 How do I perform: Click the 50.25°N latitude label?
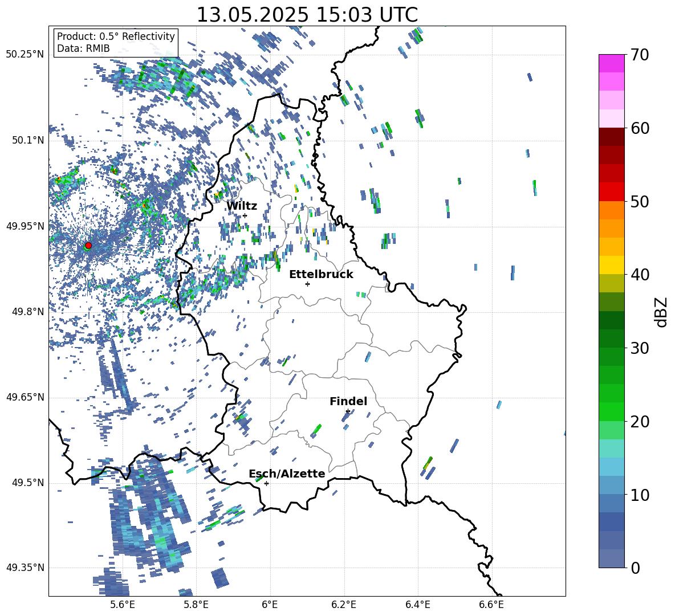(25, 55)
